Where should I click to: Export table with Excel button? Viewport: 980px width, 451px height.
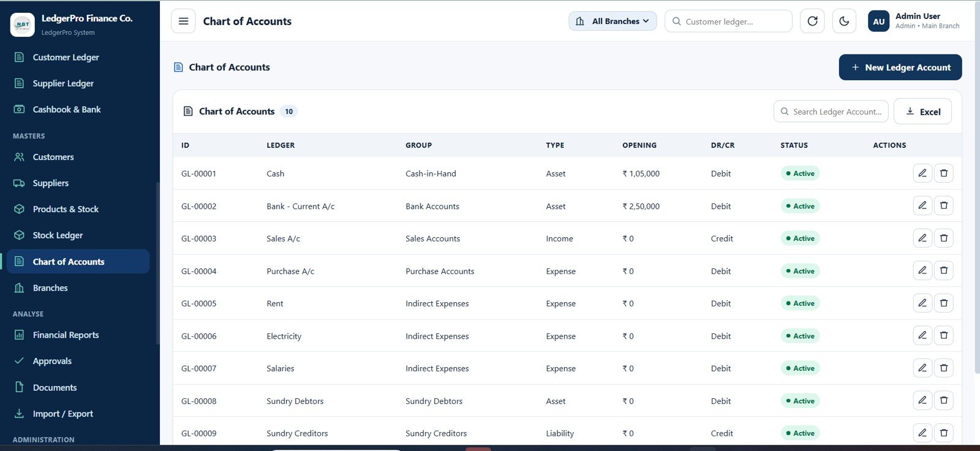coord(922,112)
